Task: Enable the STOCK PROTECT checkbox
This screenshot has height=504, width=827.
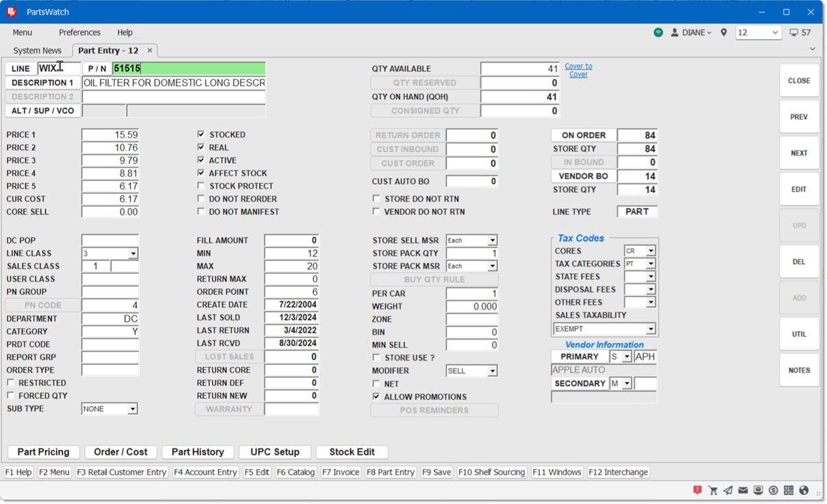Action: [201, 186]
